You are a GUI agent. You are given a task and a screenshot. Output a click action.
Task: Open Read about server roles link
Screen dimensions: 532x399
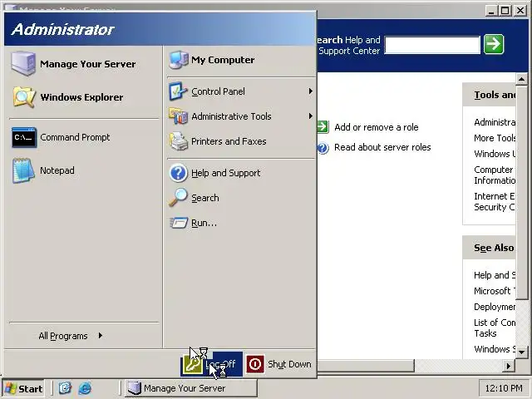(382, 147)
